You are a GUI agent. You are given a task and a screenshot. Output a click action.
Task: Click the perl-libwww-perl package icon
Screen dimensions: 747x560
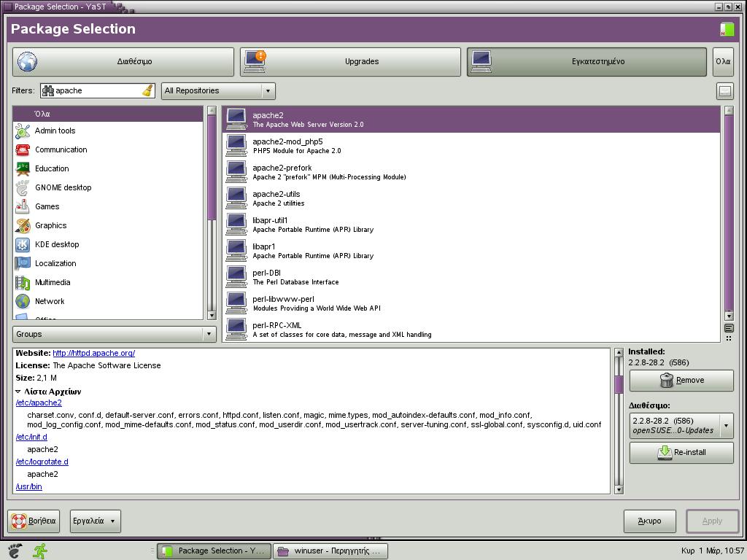tap(236, 303)
